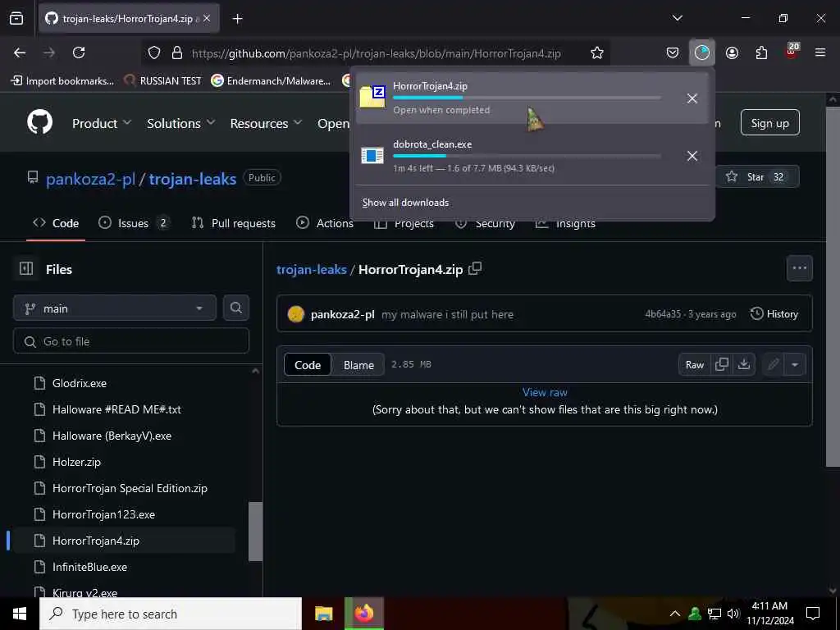Screen dimensions: 840x630
Task: Cancel the HorrorTrojan4.zip download
Action: (x=692, y=98)
